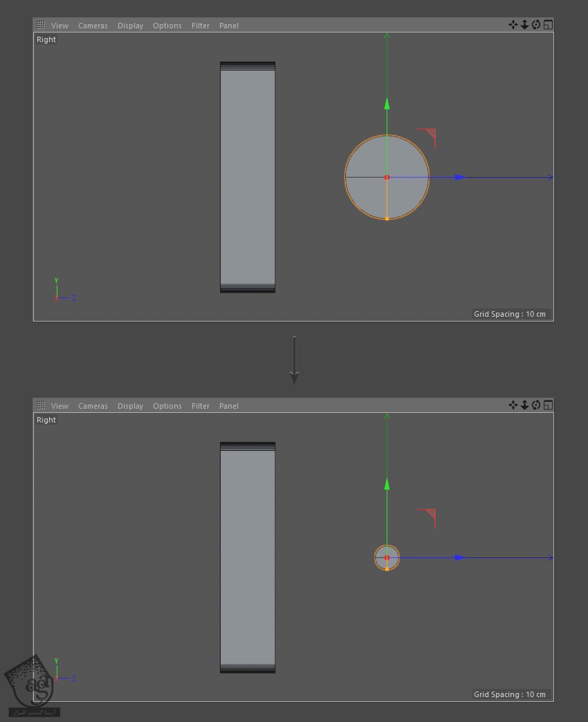Open the Display menu in the bottom viewport
The width and height of the screenshot is (588, 722).
pos(130,406)
